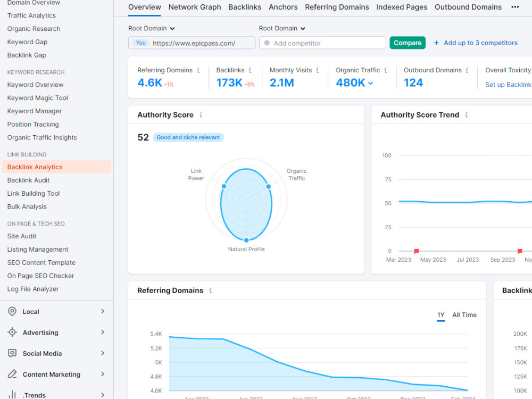The image size is (532, 399).
Task: Expand the Organic Traffic 480K dropdown
Action: (x=370, y=83)
